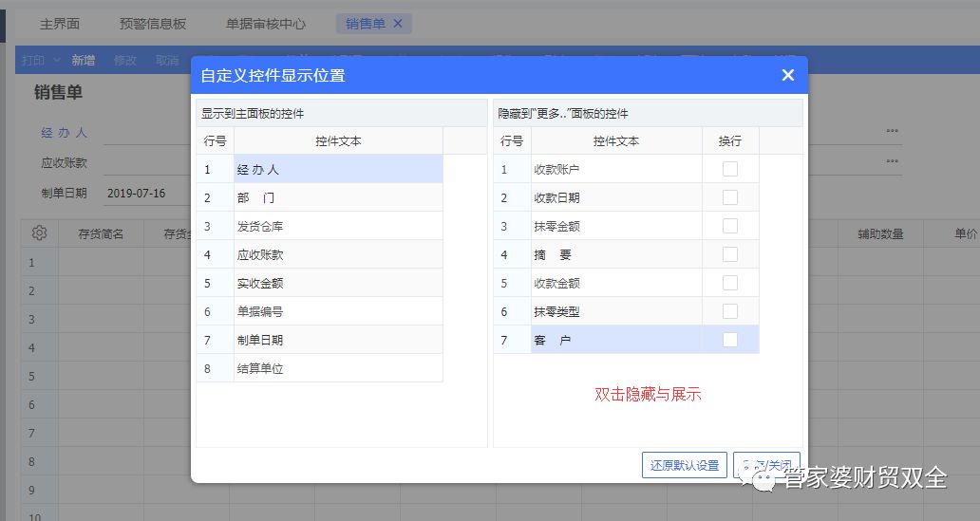Select the 发货仓库 row in displayed controls

[x=337, y=227]
